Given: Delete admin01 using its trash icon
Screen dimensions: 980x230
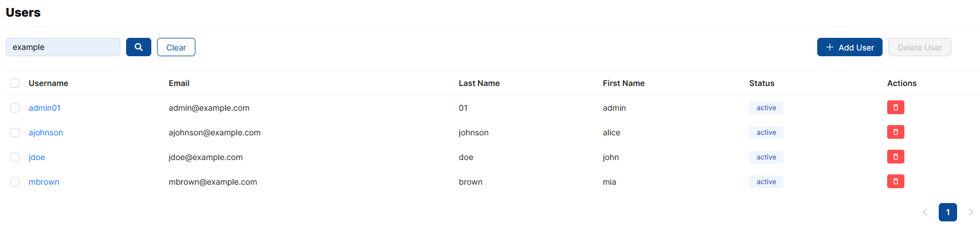Looking at the screenshot, I should click(x=895, y=107).
